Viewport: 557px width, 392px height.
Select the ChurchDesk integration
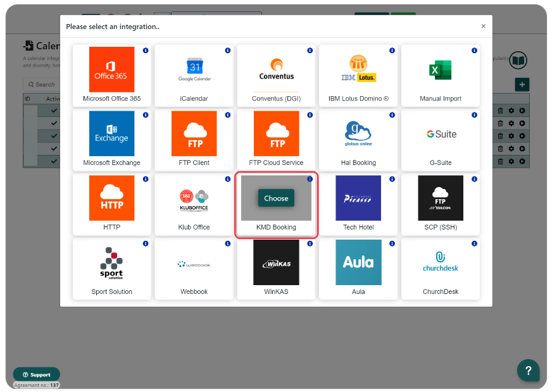click(441, 269)
